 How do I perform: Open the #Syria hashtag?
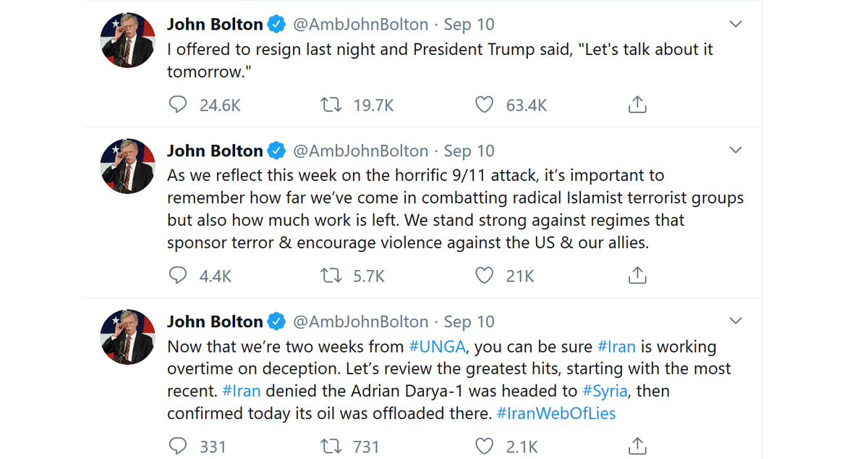tap(606, 391)
